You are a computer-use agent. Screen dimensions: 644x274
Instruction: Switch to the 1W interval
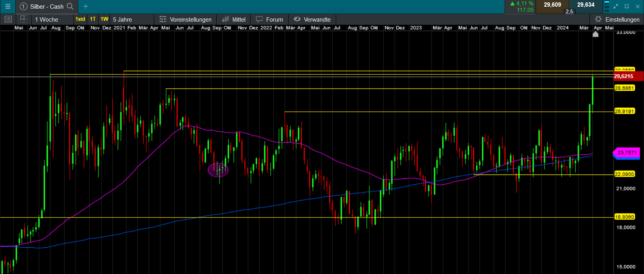104,19
